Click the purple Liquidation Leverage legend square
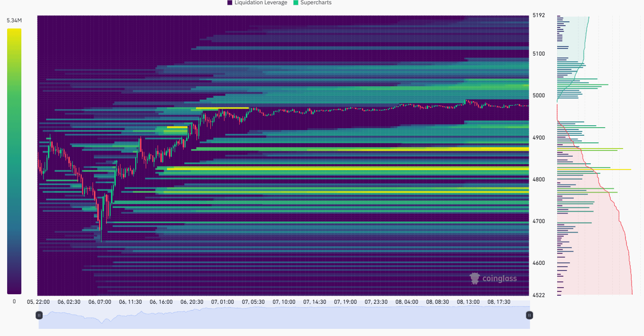The height and width of the screenshot is (336, 644). [x=230, y=3]
